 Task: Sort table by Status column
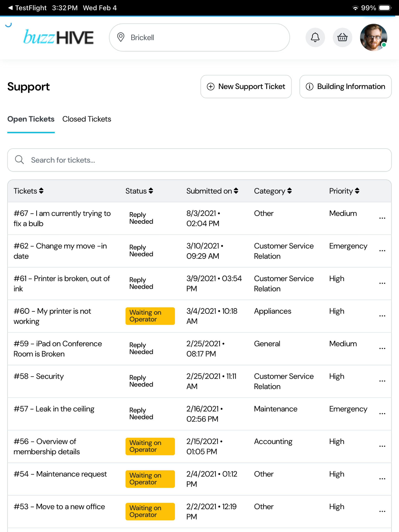(x=139, y=191)
